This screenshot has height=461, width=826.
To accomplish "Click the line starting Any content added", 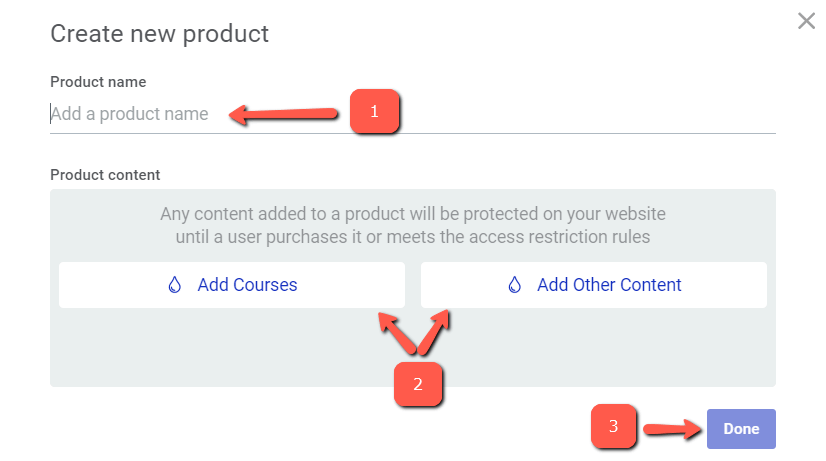I will [x=412, y=214].
